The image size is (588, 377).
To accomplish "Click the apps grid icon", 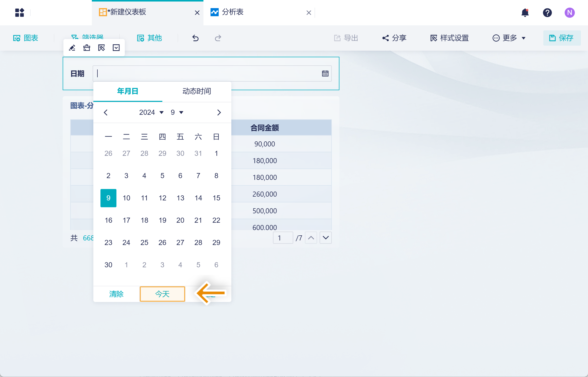I will pos(20,13).
